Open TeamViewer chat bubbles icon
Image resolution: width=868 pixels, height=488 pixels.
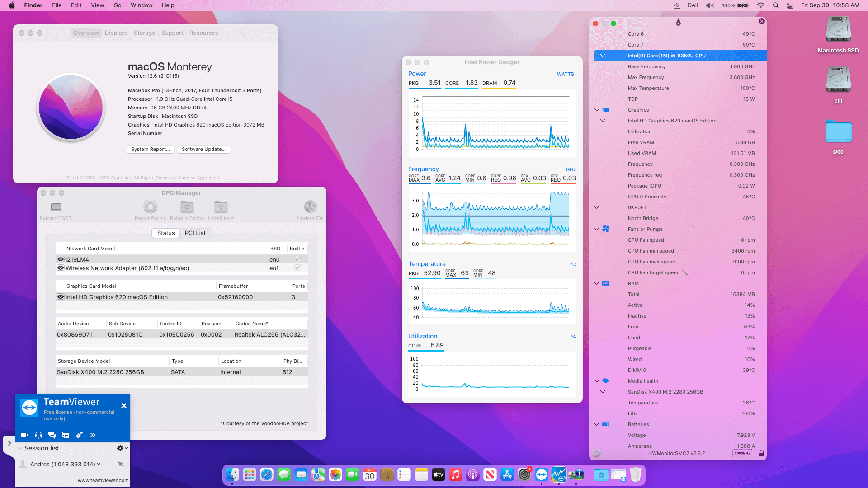[52, 435]
